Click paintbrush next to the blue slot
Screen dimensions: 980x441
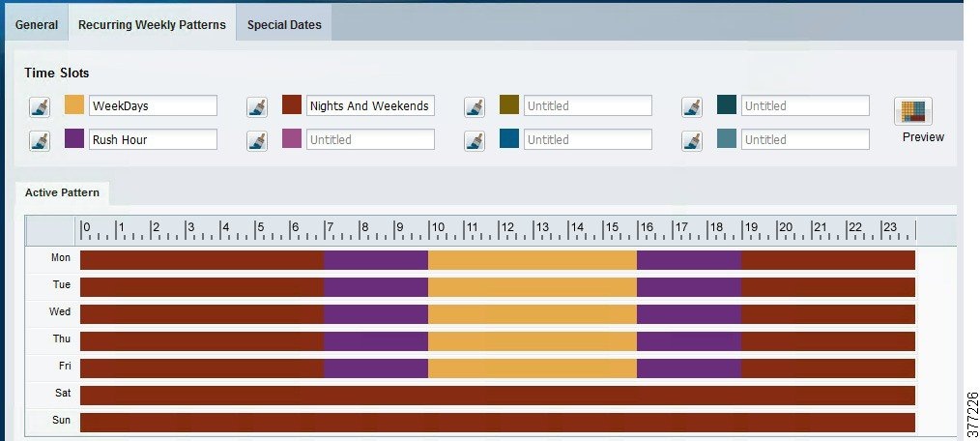click(x=474, y=140)
